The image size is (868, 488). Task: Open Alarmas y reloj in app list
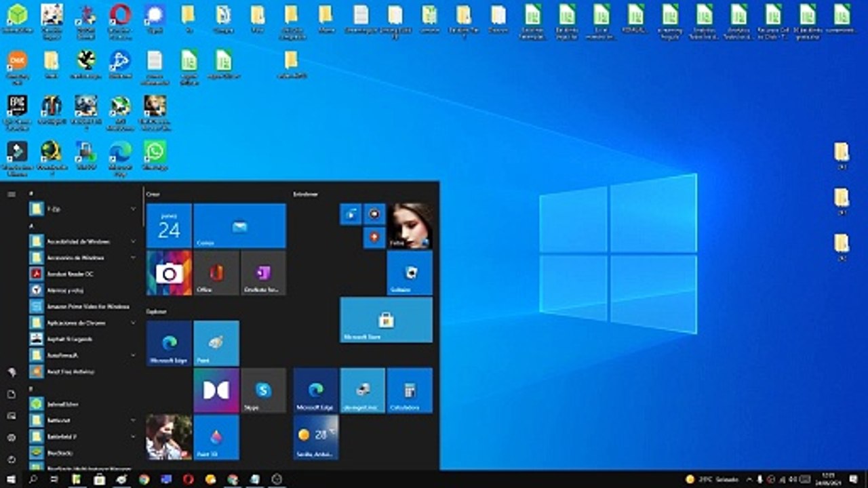click(84, 290)
